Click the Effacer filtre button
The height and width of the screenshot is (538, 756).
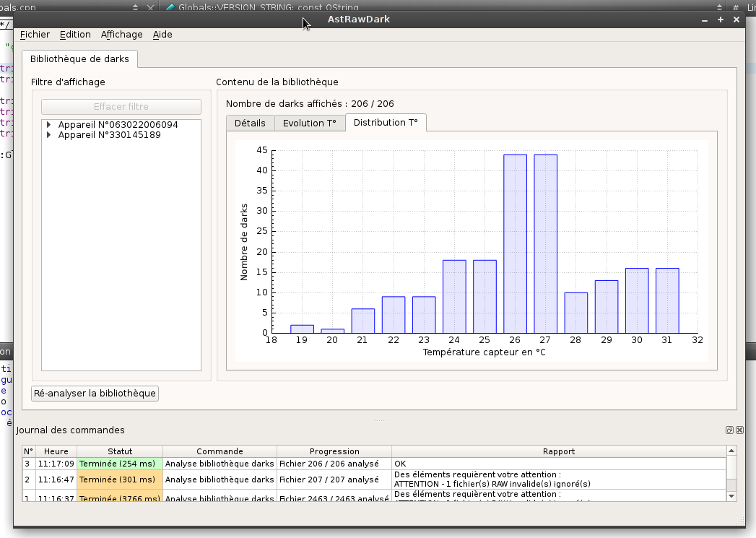click(121, 107)
